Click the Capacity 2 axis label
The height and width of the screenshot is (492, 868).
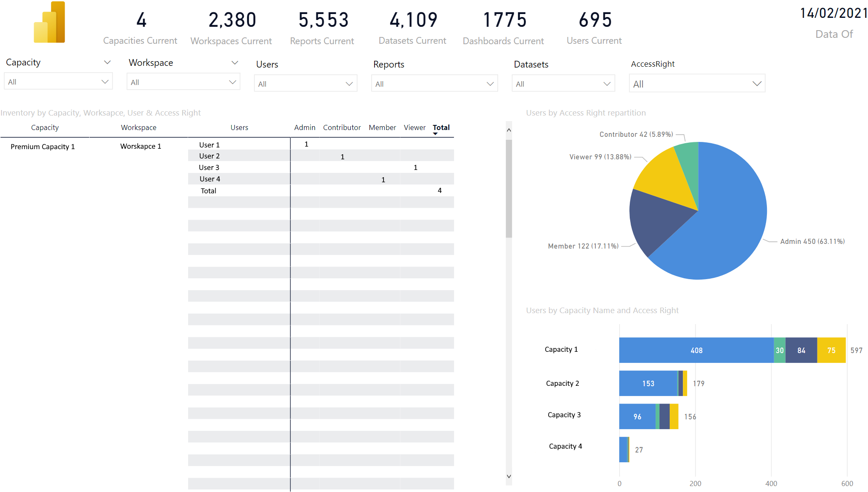563,383
